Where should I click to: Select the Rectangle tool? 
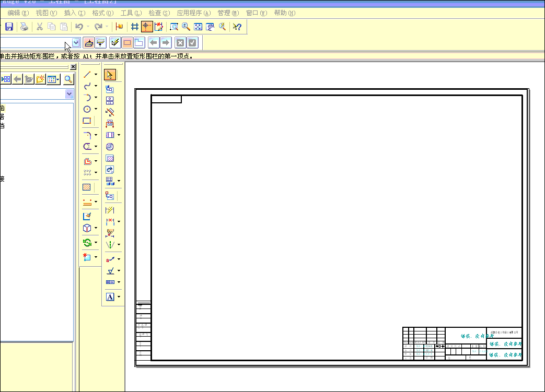click(x=87, y=121)
